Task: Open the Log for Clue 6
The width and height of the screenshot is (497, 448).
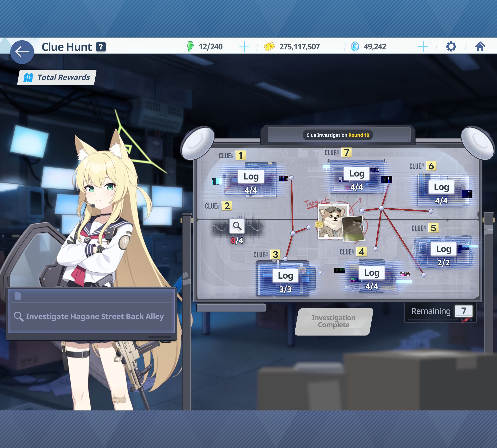Action: click(441, 187)
